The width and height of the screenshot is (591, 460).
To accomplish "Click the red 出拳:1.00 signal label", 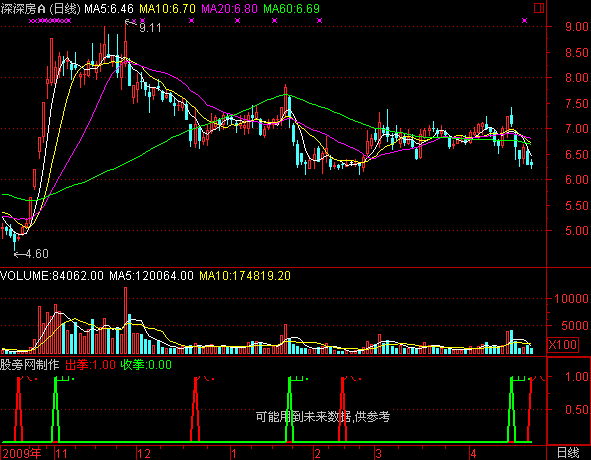I will (x=90, y=365).
